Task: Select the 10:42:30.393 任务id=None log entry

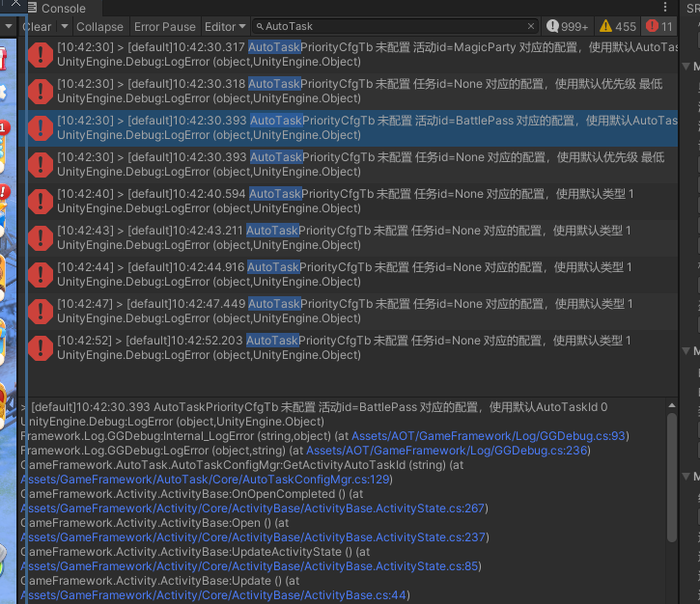Action: 349,165
